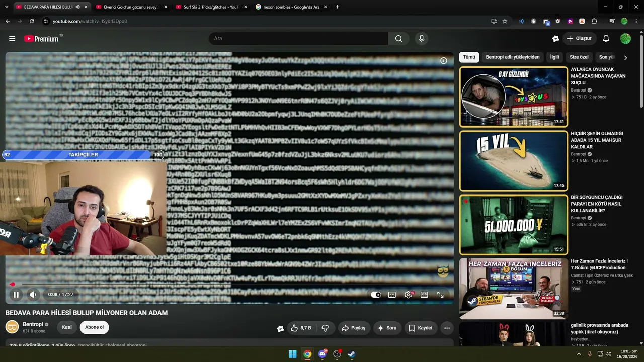Open the YouTube guide hamburger menu
This screenshot has width=644, height=362.
point(12,39)
